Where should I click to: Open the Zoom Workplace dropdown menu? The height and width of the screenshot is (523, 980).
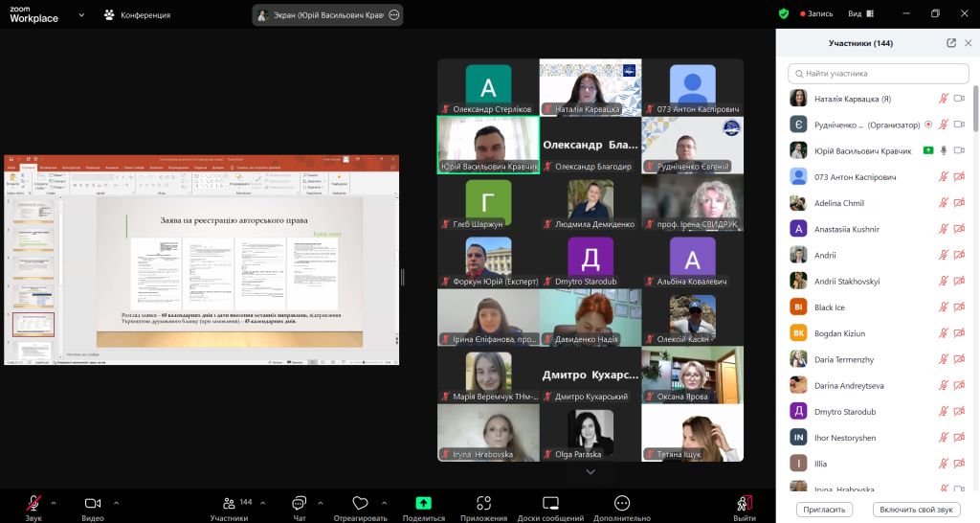tap(81, 15)
